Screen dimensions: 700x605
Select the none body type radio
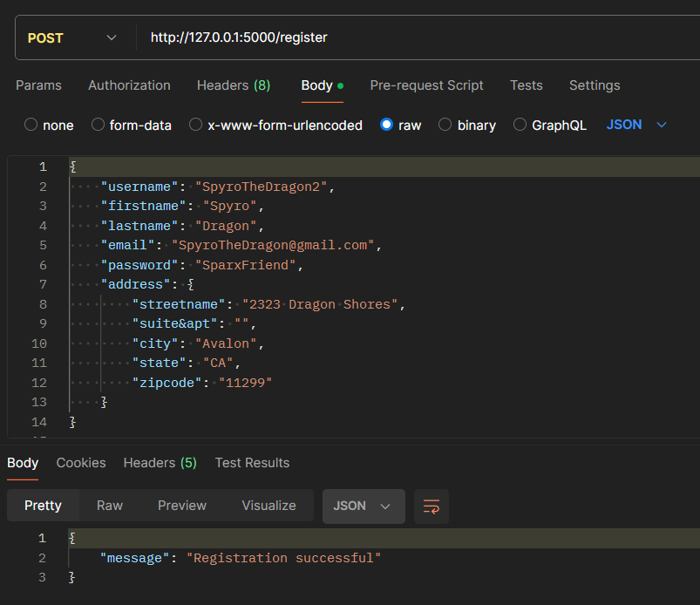click(x=31, y=125)
